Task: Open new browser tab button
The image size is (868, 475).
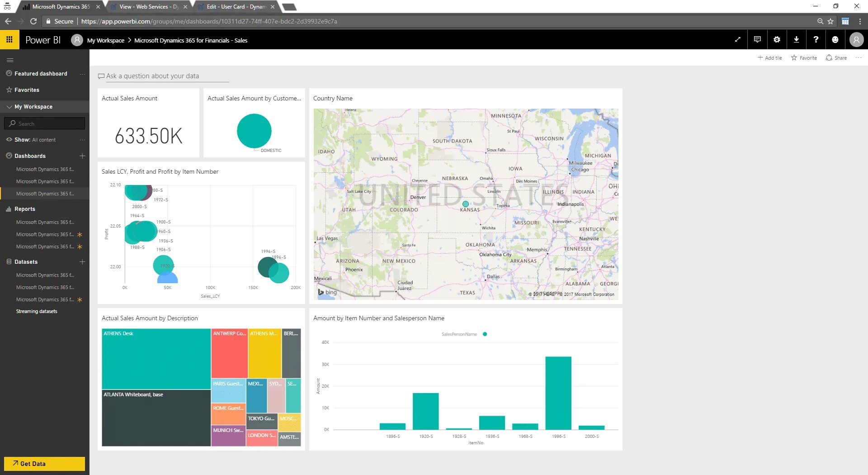Action: pyautogui.click(x=289, y=7)
